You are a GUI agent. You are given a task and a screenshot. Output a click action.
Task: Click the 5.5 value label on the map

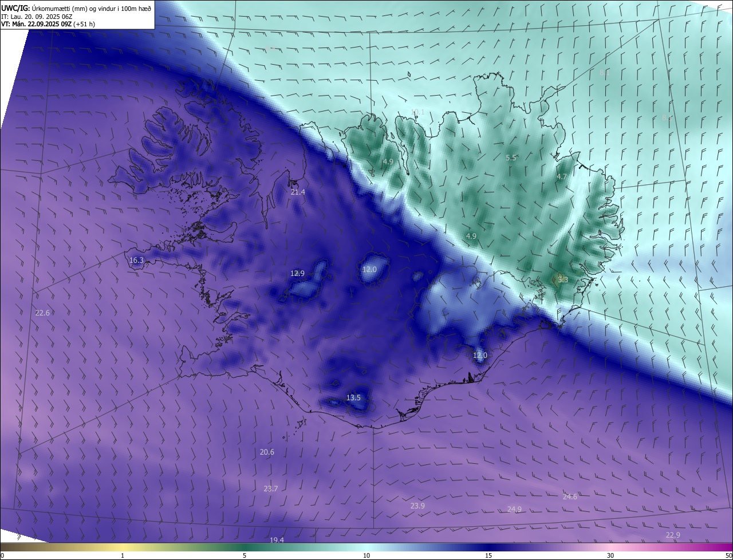point(511,157)
